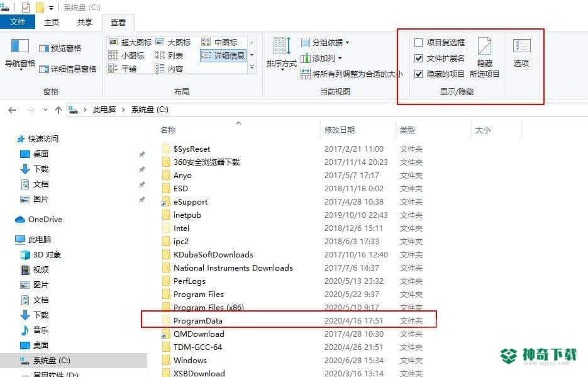Click the 隐藏所选项目 button
The image size is (588, 377).
pyautogui.click(x=484, y=58)
